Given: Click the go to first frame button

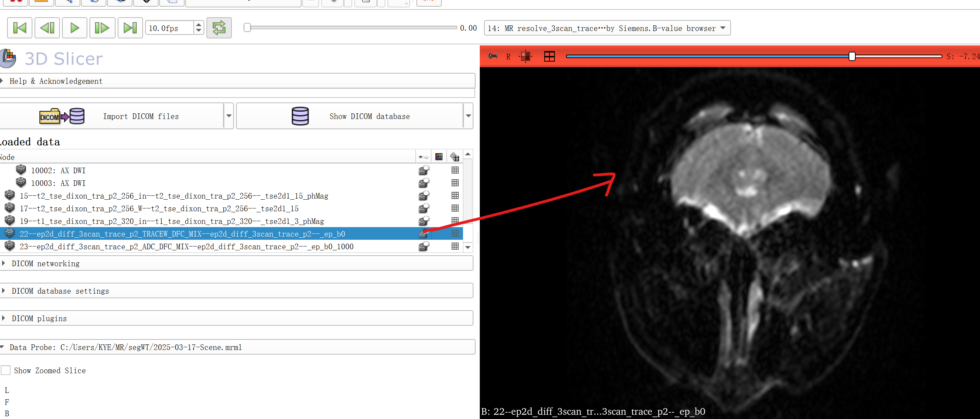Looking at the screenshot, I should [x=19, y=28].
